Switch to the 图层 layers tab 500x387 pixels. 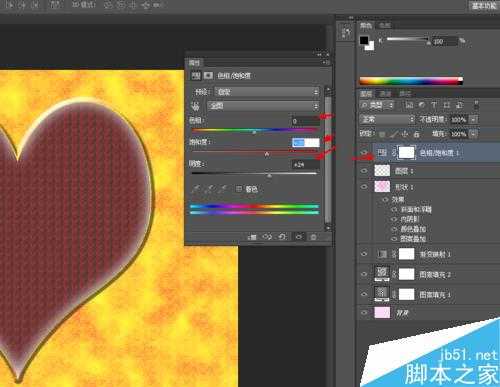(366, 94)
